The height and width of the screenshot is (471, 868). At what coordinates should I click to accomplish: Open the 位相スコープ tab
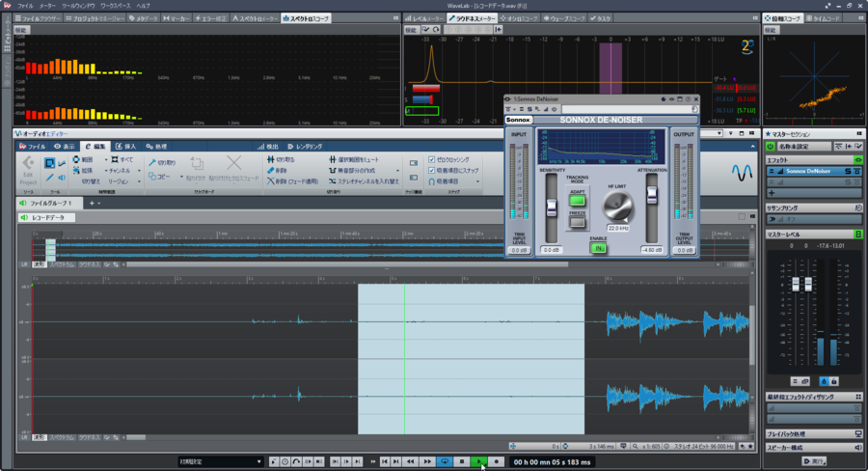[782, 18]
